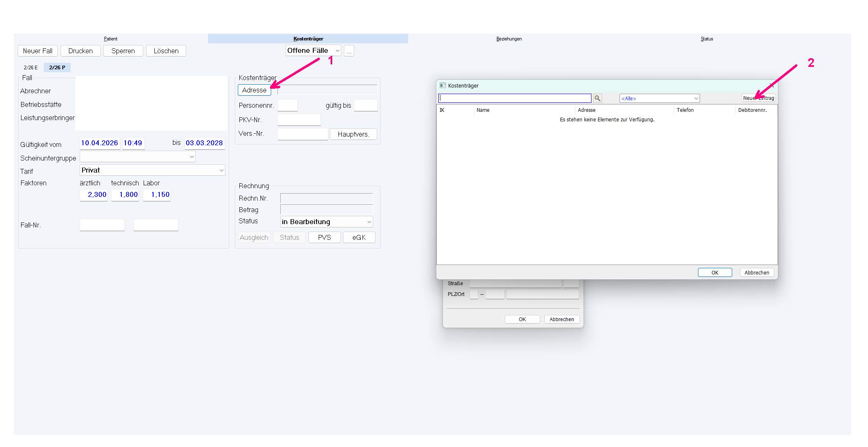The height and width of the screenshot is (447, 868).
Task: Click the Hauptvers. button
Action: pyautogui.click(x=353, y=134)
